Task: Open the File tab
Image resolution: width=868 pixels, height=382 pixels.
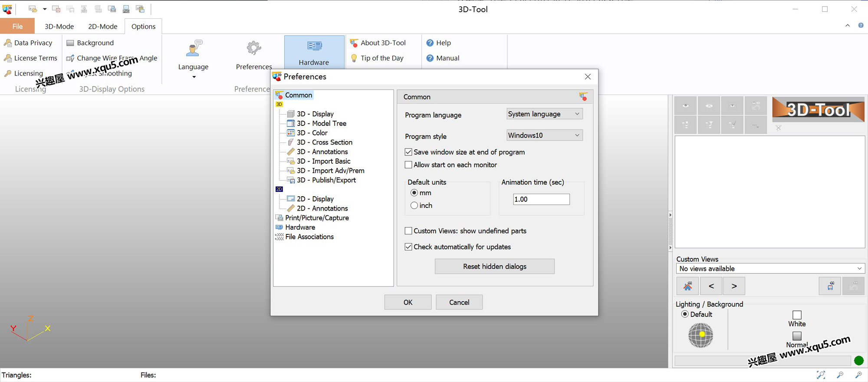Action: click(17, 26)
